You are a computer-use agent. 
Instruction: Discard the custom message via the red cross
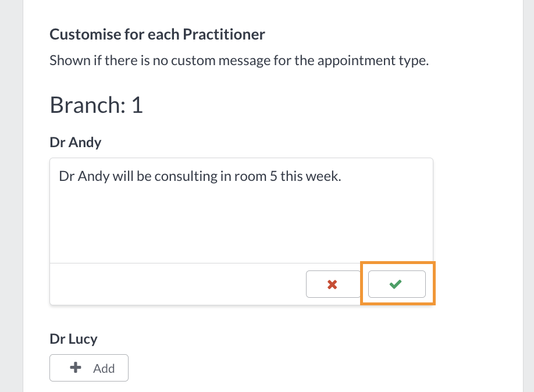(x=332, y=284)
